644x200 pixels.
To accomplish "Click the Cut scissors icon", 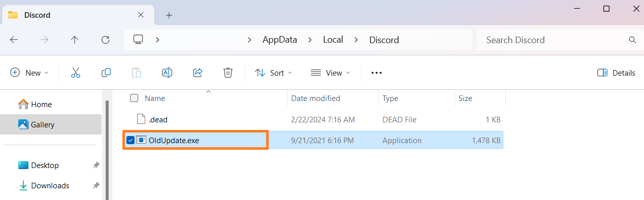I will point(76,73).
